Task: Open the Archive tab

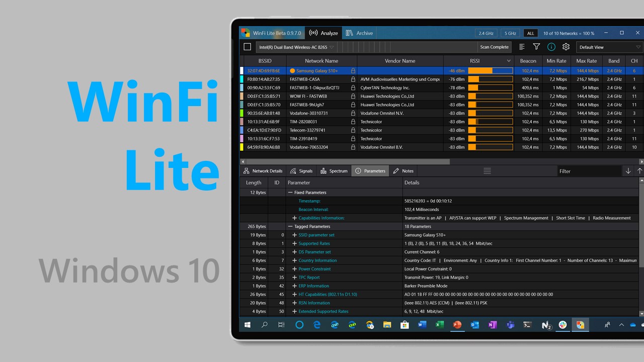Action: (x=359, y=33)
